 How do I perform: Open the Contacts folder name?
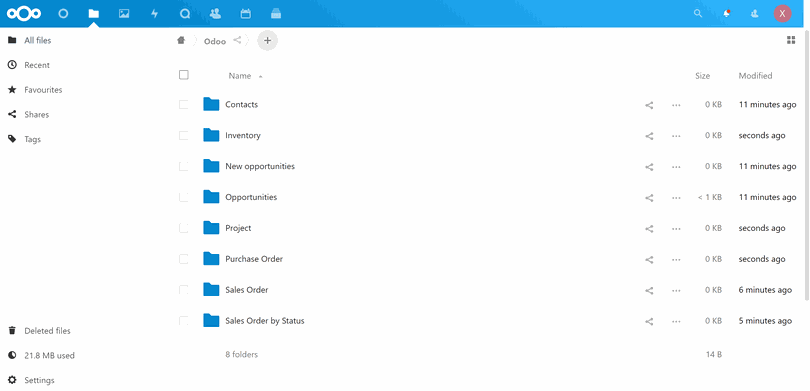(x=241, y=104)
